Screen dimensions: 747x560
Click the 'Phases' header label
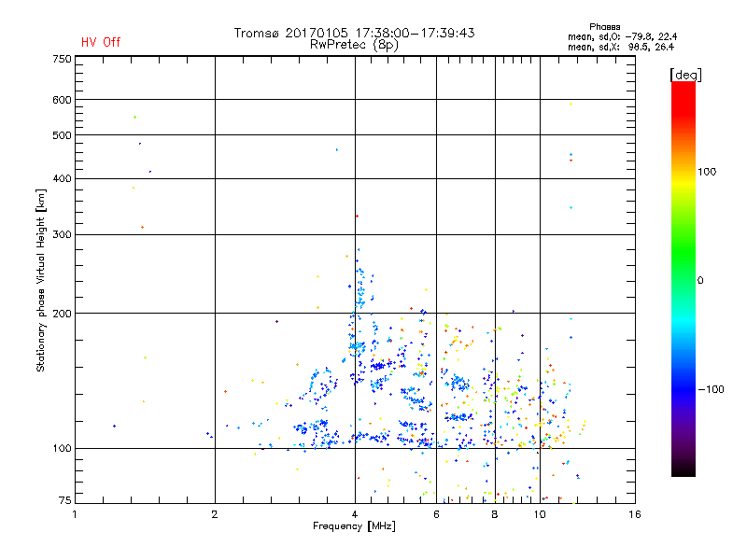click(604, 27)
